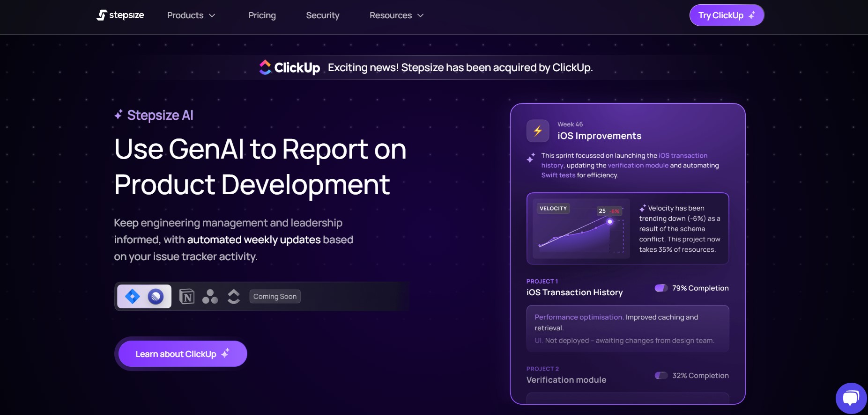Select the ClickUp integration icon
Image resolution: width=868 pixels, height=415 pixels.
click(x=234, y=296)
